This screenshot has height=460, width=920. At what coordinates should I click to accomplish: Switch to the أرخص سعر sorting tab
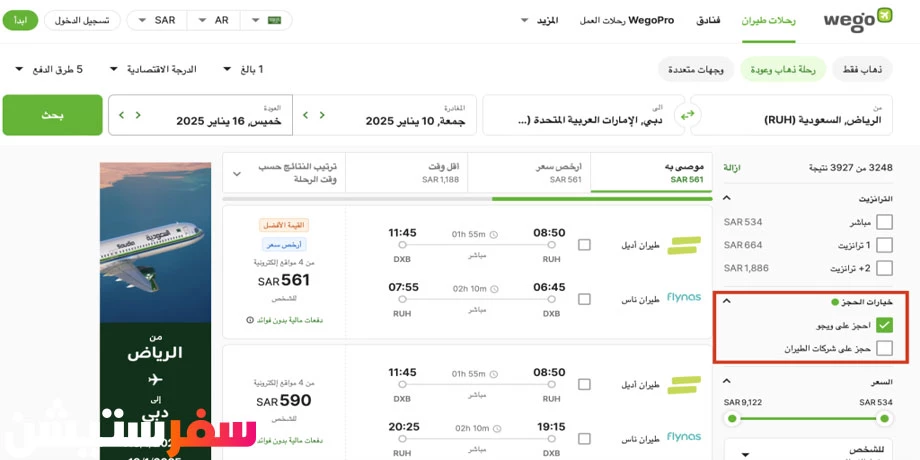[528, 172]
